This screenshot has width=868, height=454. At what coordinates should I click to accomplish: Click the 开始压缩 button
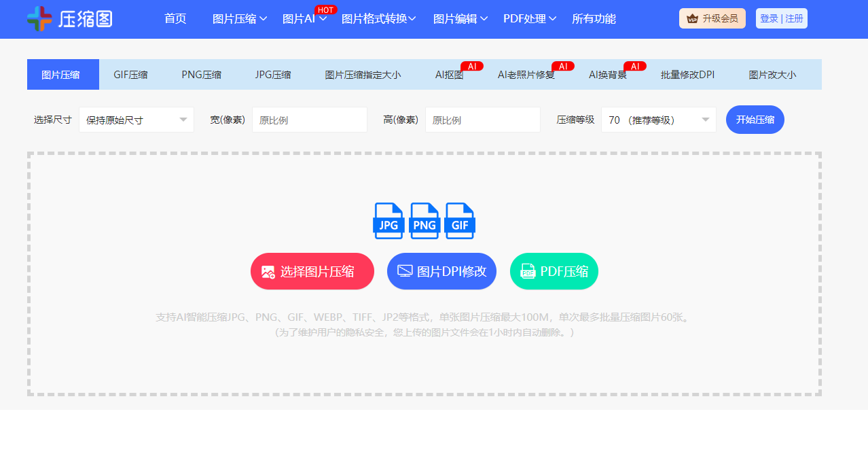[754, 119]
